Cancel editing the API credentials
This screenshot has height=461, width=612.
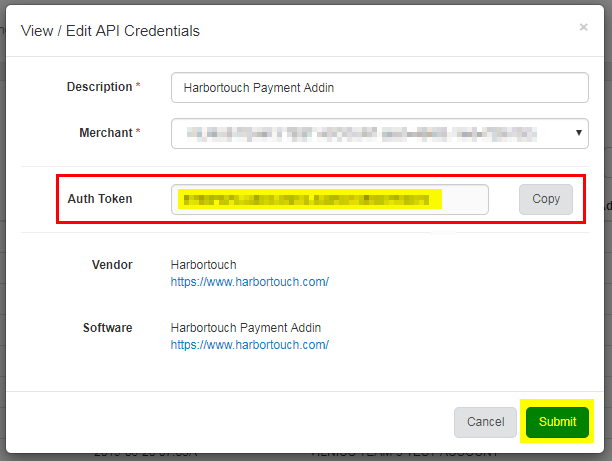(x=485, y=422)
